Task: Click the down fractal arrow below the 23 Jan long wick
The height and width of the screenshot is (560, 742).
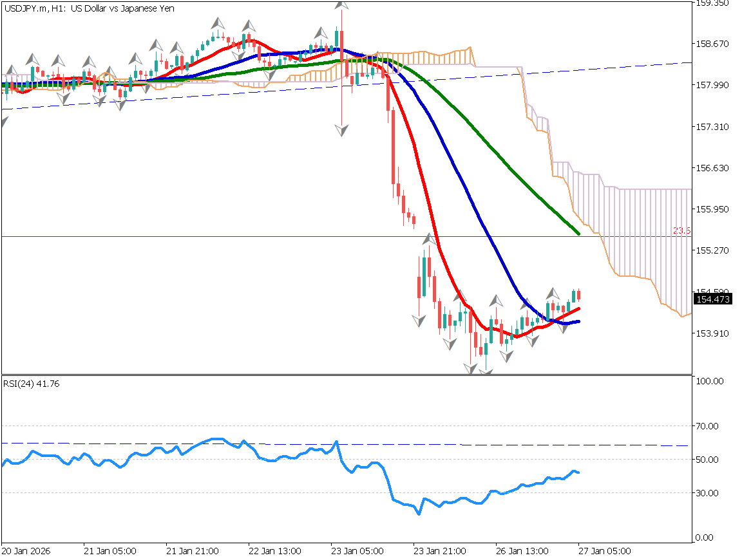Action: coord(341,130)
